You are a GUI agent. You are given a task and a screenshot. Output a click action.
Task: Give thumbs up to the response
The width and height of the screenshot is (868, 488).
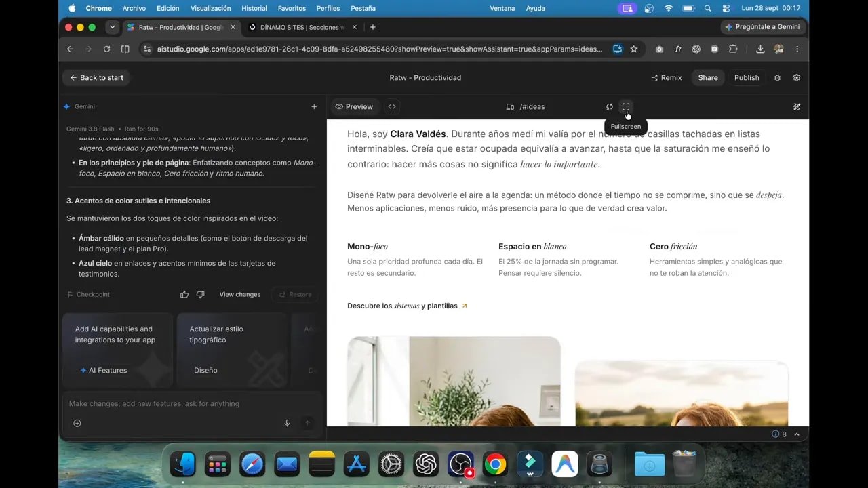point(184,294)
